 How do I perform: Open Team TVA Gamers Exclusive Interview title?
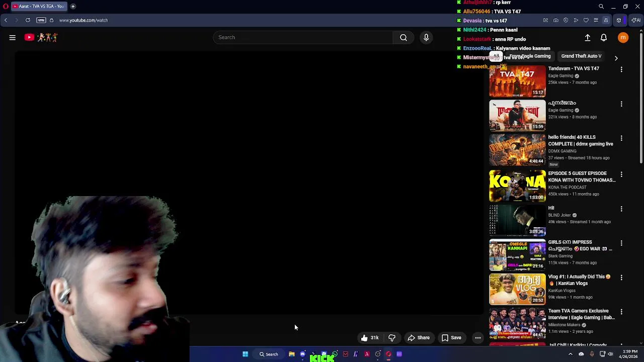pos(581,314)
